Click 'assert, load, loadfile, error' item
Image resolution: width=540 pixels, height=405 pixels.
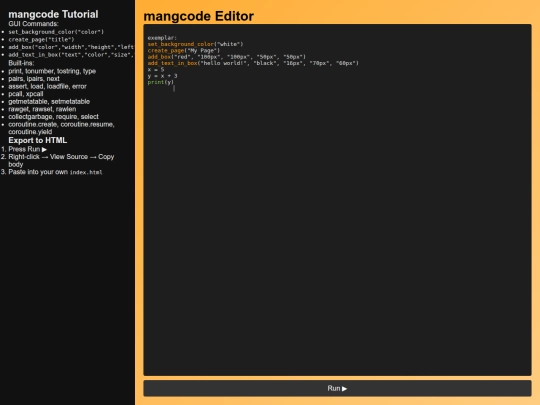coord(47,86)
